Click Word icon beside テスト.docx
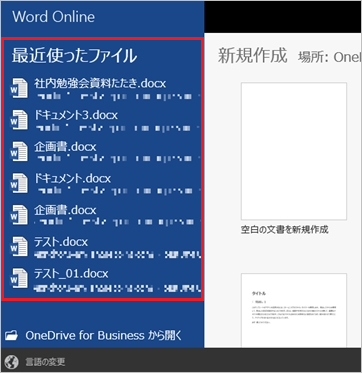This screenshot has width=362, height=373. click(x=19, y=246)
